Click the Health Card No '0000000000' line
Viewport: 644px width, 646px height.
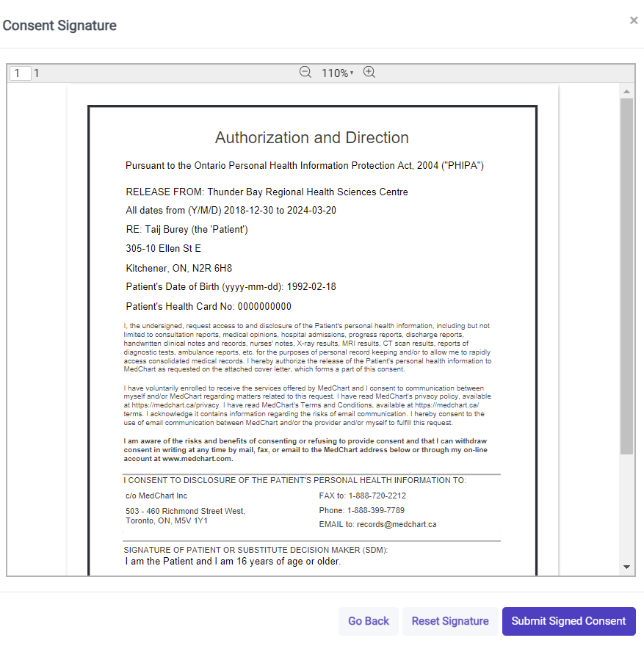coord(209,307)
